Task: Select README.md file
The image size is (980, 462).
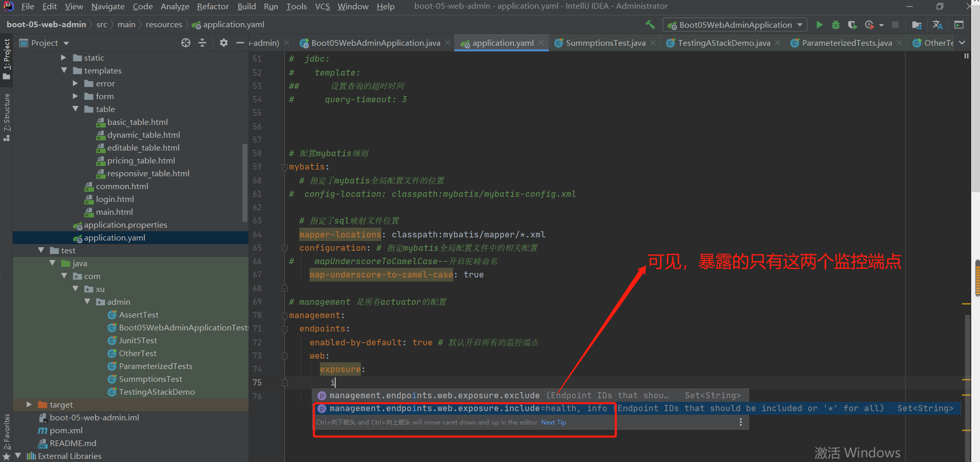Action: click(72, 443)
